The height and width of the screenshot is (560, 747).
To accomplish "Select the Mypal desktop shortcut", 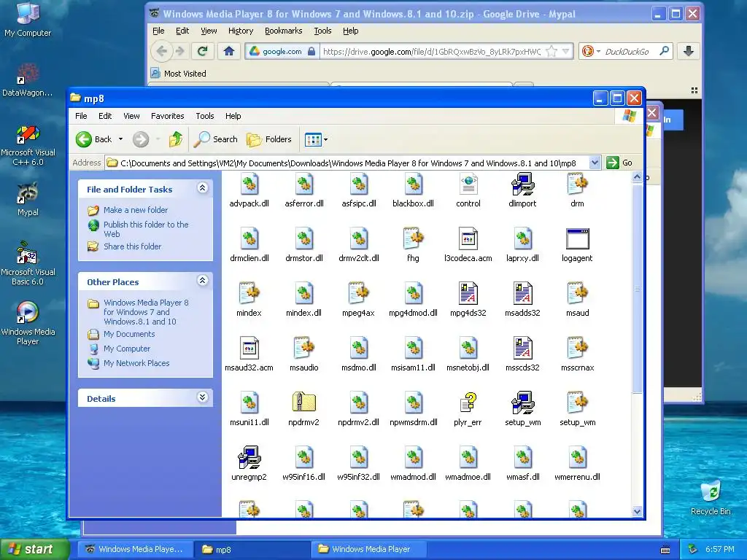I will 28,199.
